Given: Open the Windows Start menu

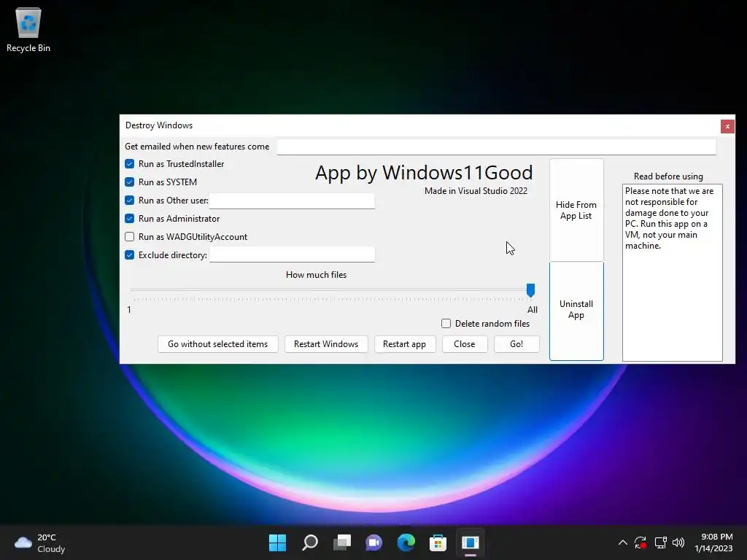Looking at the screenshot, I should pos(277,542).
